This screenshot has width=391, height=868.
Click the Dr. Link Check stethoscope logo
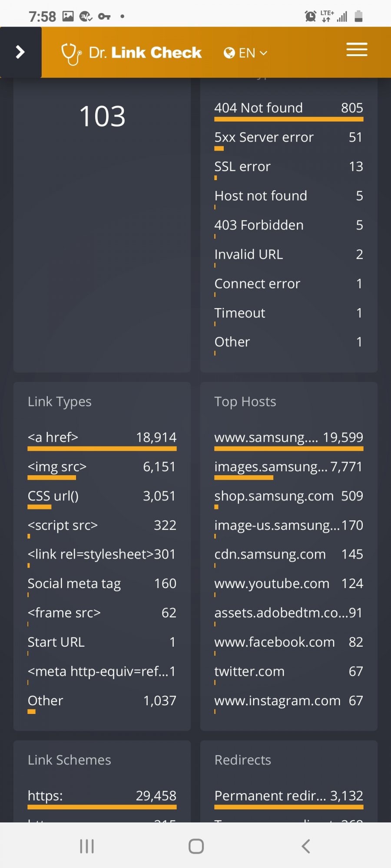pos(71,53)
